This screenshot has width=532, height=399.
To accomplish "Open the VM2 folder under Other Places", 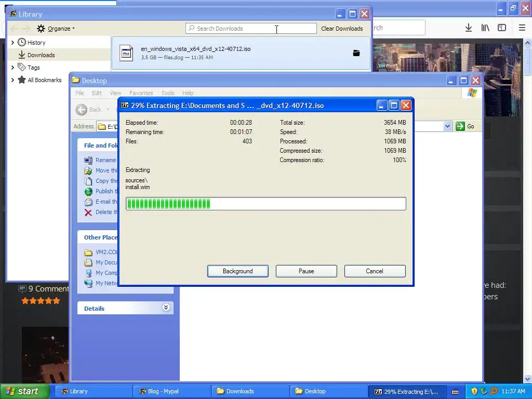I will [107, 252].
